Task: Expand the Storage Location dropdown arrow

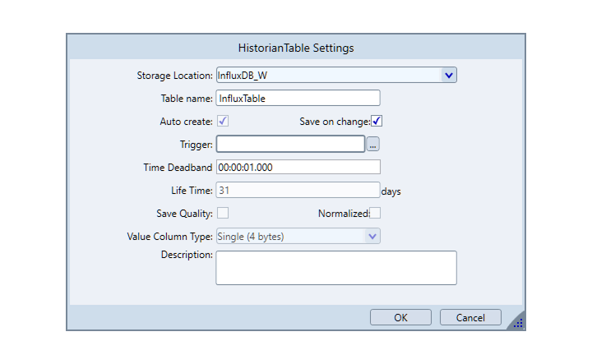Action: tap(449, 75)
